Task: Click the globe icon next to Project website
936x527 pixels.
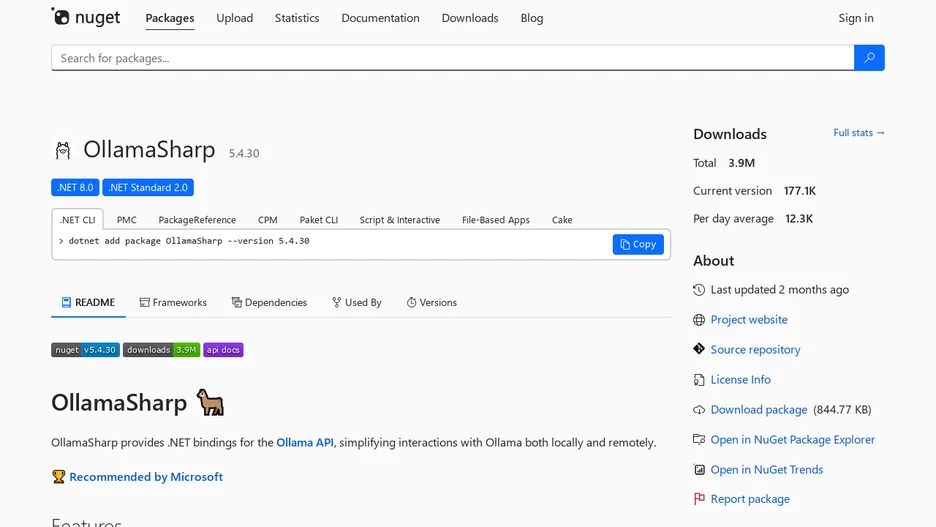Action: tap(699, 320)
